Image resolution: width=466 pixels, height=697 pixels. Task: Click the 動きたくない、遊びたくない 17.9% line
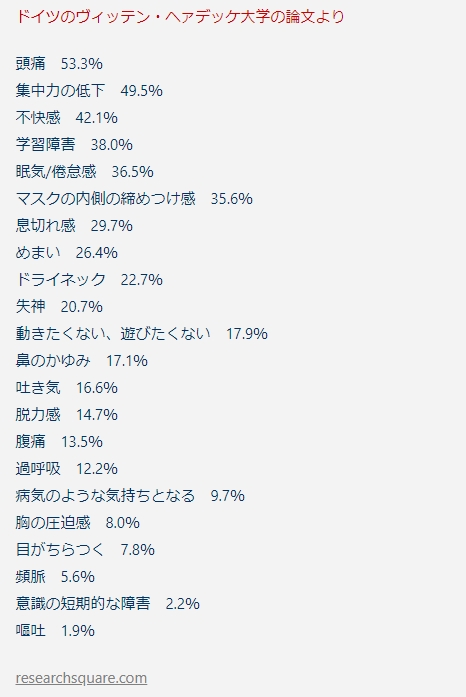click(142, 333)
